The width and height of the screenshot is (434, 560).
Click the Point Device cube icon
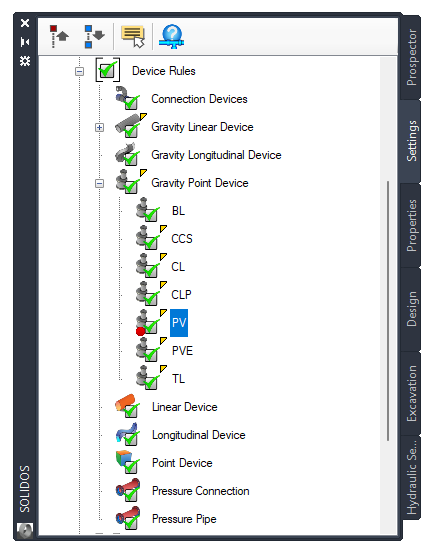coord(123,458)
